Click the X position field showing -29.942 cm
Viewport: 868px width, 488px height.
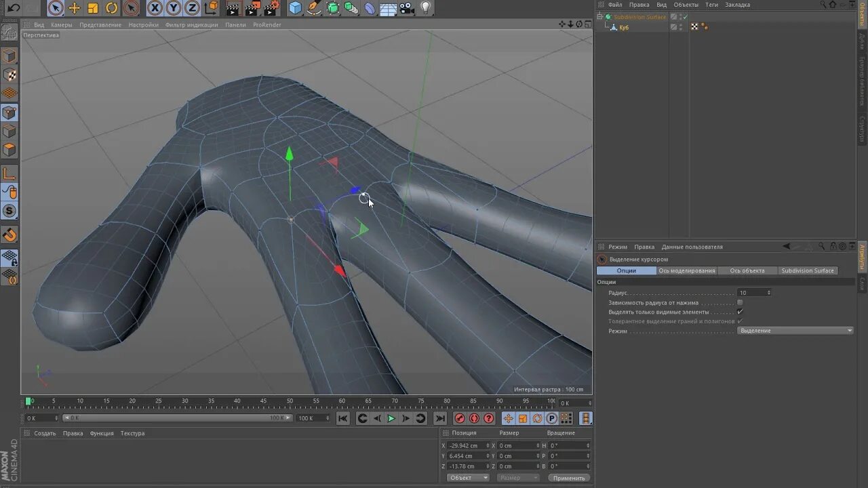[468, 445]
